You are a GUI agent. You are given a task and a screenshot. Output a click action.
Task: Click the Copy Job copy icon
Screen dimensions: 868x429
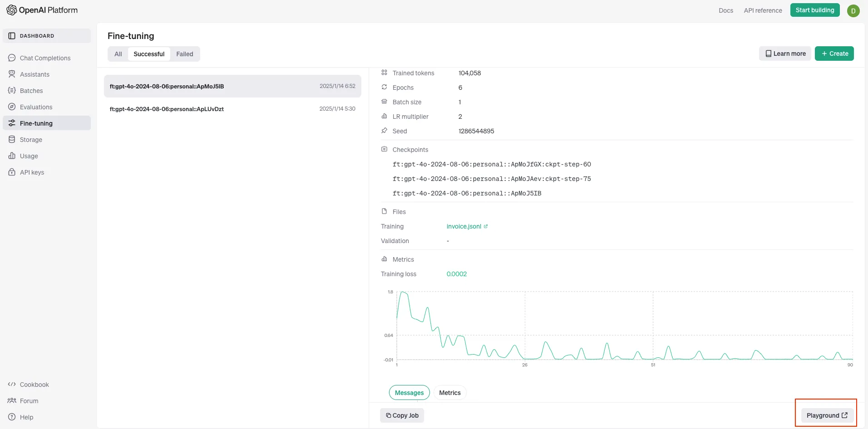tap(388, 415)
